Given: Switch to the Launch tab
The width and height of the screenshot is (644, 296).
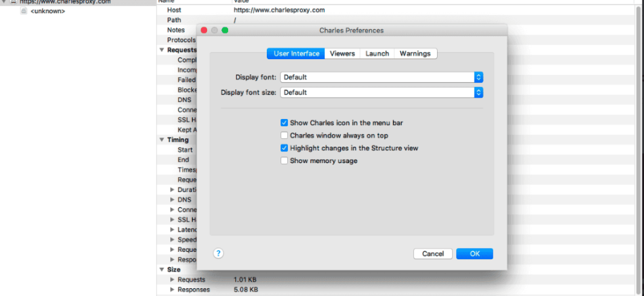Looking at the screenshot, I should [377, 53].
